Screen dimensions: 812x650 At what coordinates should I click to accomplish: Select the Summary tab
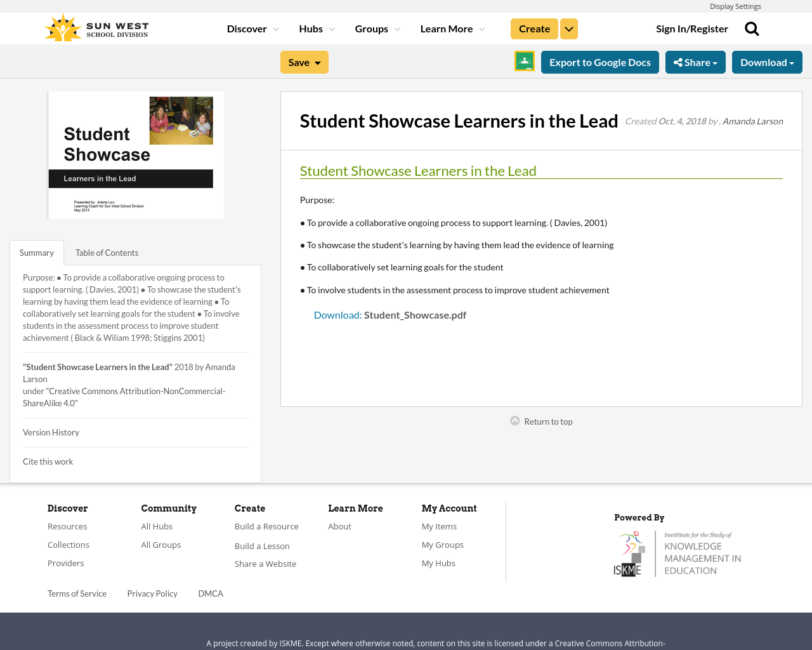pos(36,252)
